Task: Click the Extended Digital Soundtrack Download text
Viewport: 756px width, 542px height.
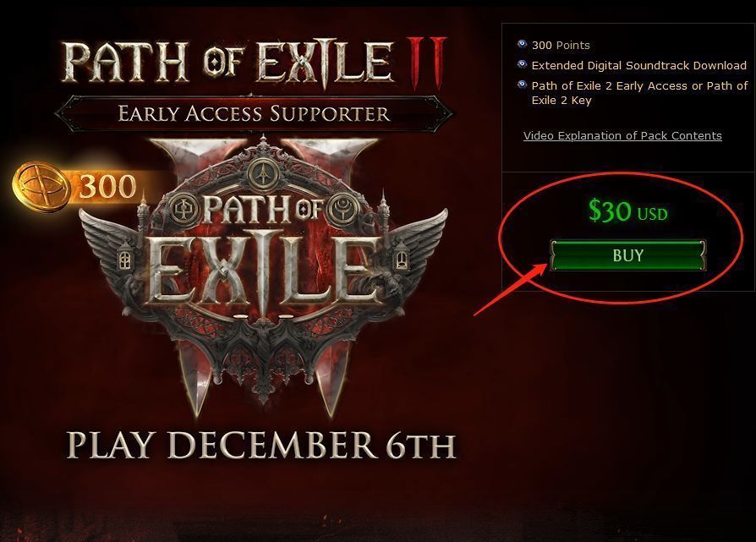Action: 638,66
